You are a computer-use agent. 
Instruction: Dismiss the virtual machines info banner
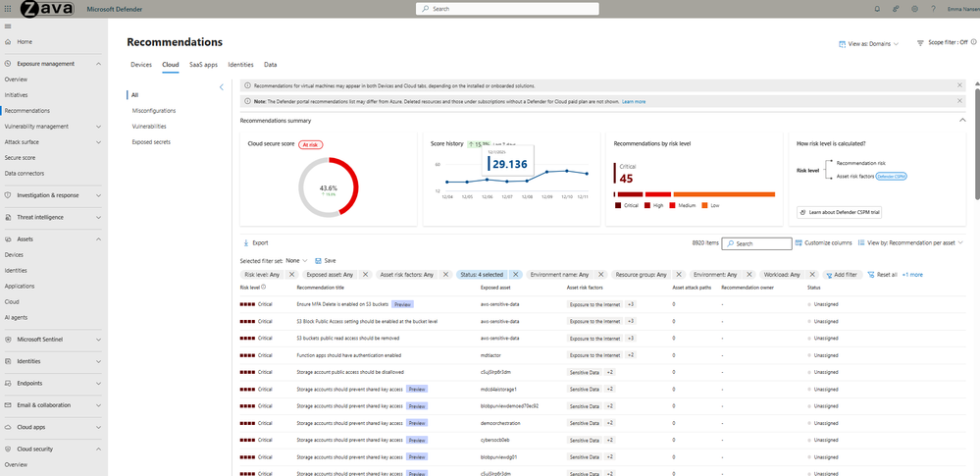(x=960, y=85)
